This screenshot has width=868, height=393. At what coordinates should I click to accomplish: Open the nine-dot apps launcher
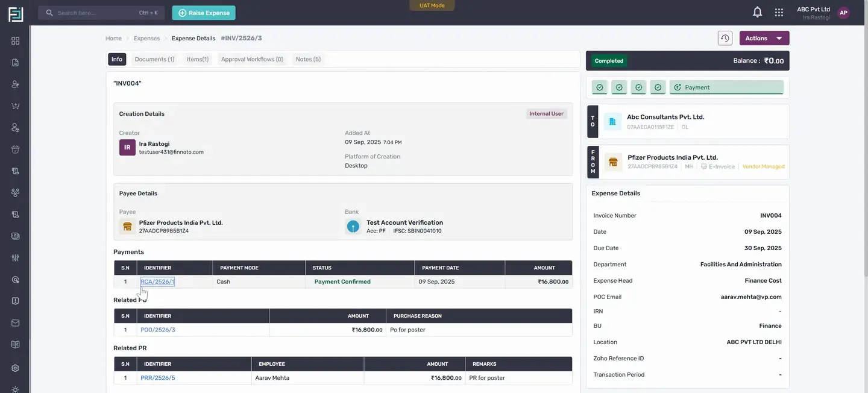click(x=779, y=13)
